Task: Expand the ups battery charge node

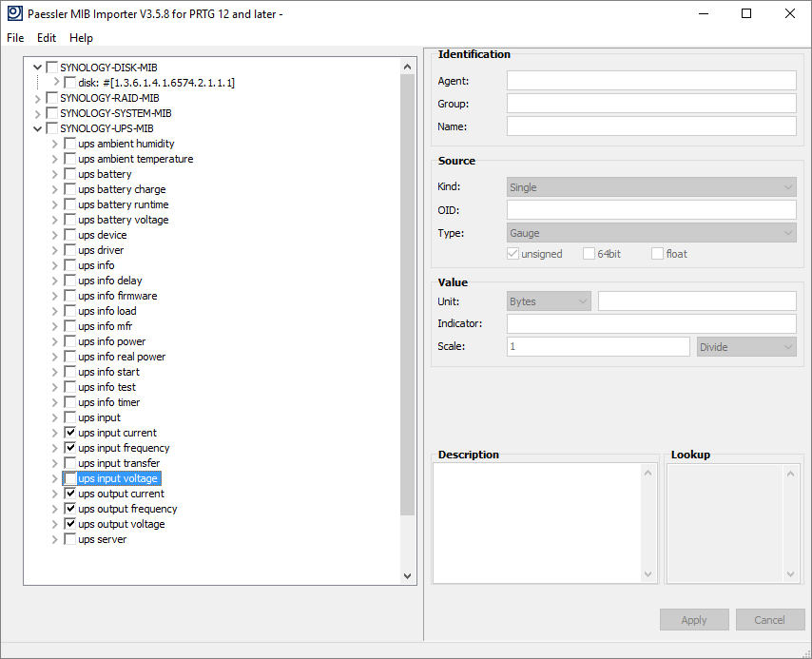Action: 55,189
